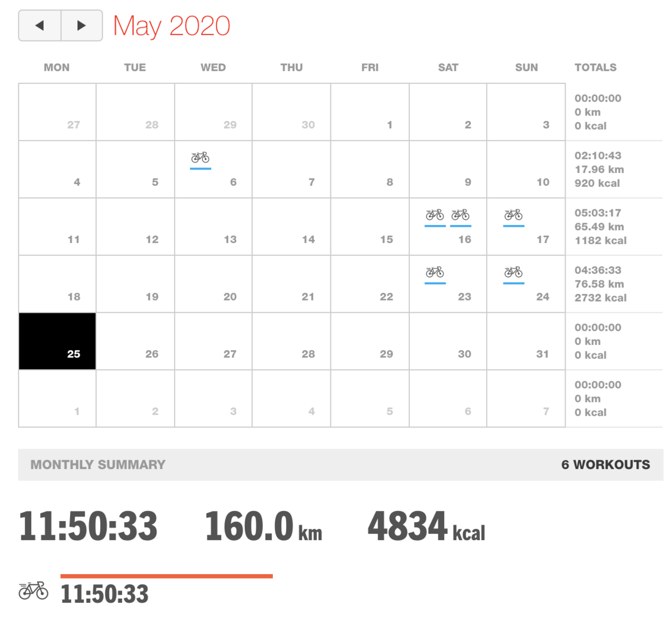Select the May 13 calendar cell
Screen dimensions: 672x624
pos(213,227)
